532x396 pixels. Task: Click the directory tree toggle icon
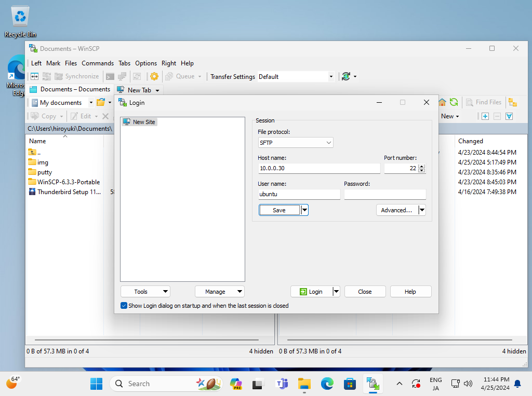pyautogui.click(x=513, y=102)
